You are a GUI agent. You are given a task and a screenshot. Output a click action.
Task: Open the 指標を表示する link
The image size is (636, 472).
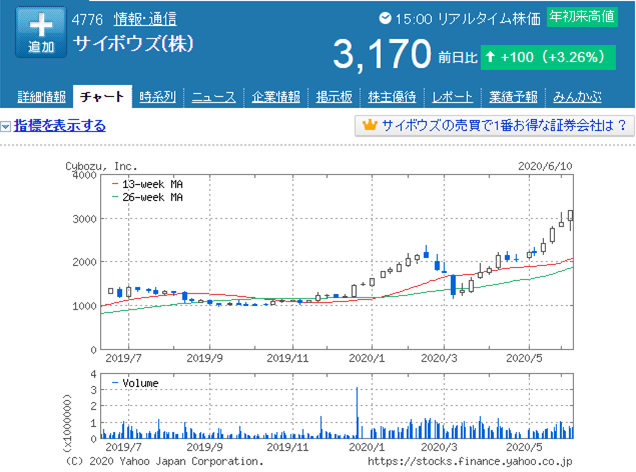60,126
